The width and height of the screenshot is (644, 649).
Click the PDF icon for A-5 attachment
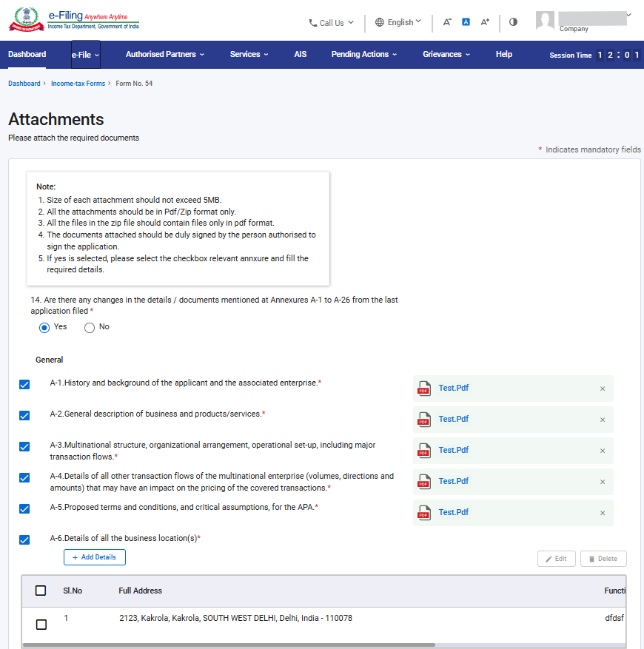tap(424, 513)
